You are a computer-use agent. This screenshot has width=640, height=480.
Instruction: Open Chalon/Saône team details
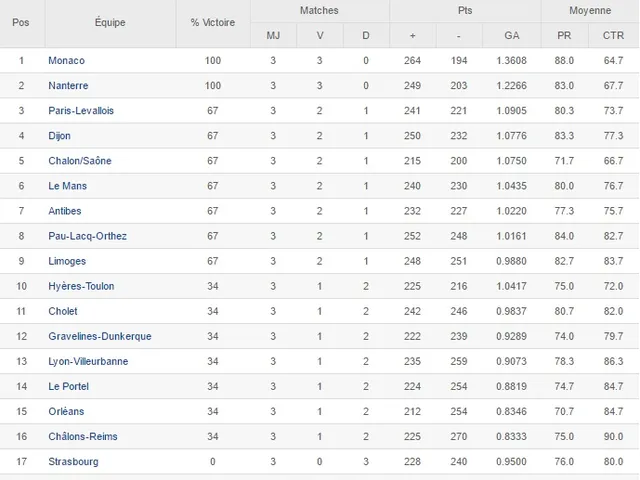tap(80, 161)
